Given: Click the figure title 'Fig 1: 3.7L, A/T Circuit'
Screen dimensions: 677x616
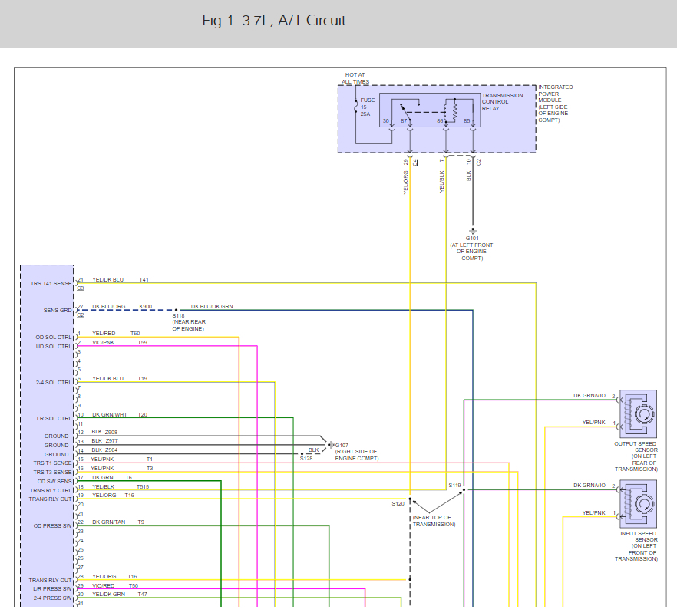Looking at the screenshot, I should [x=274, y=21].
